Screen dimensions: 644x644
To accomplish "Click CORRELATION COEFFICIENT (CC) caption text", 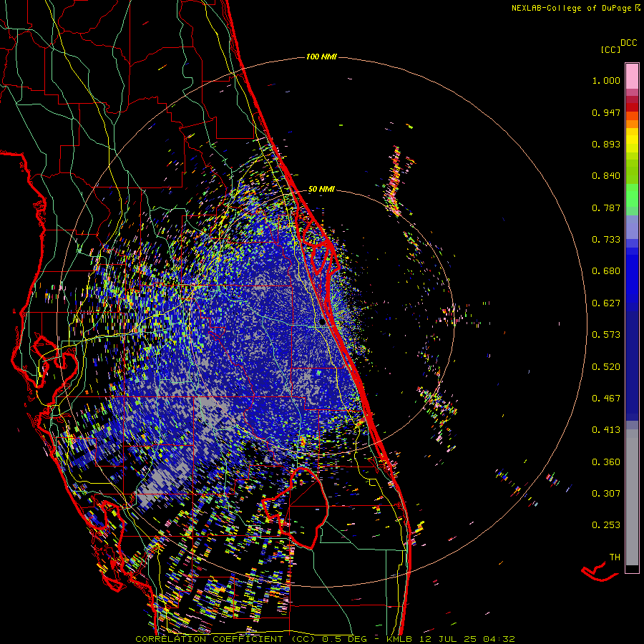I will [x=225, y=639].
